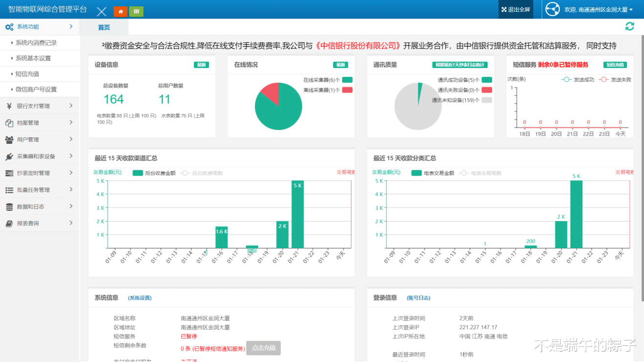Click the 根据最近7天抄表日志统计 badge
Viewport: 644px width, 362px height.
(460, 65)
